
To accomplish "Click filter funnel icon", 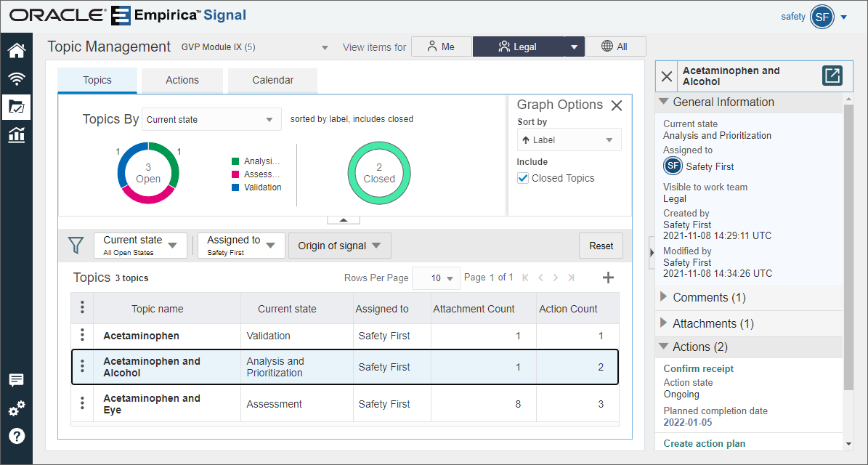I will point(76,246).
